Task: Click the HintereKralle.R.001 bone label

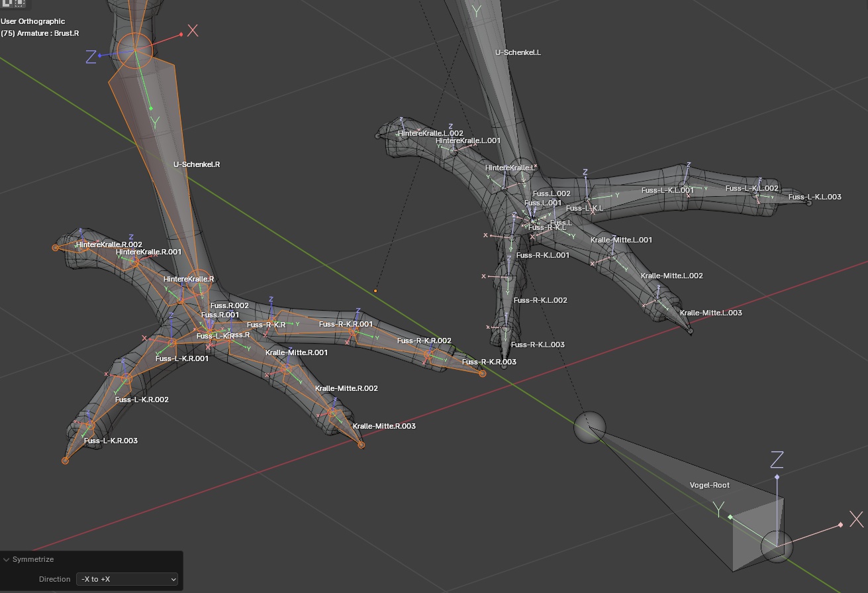Action: pyautogui.click(x=148, y=252)
